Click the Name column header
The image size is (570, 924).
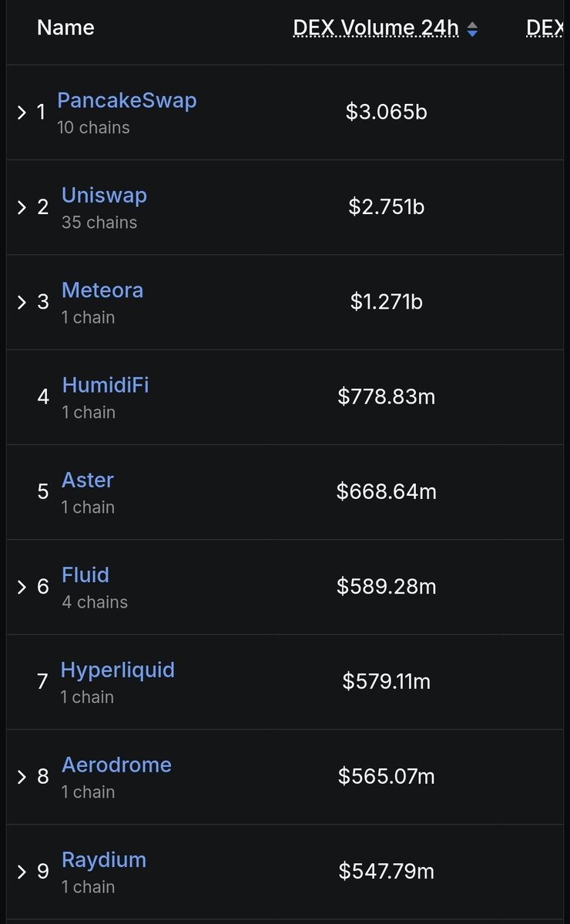[x=65, y=28]
